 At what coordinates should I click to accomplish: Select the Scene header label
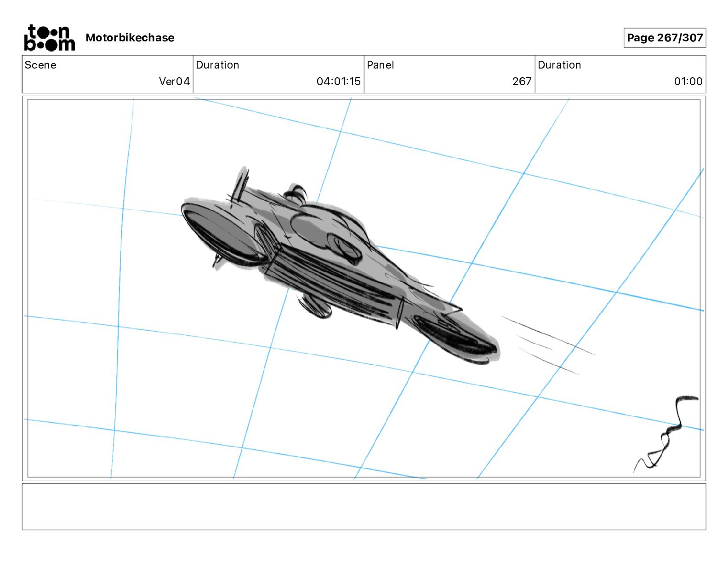coord(40,65)
